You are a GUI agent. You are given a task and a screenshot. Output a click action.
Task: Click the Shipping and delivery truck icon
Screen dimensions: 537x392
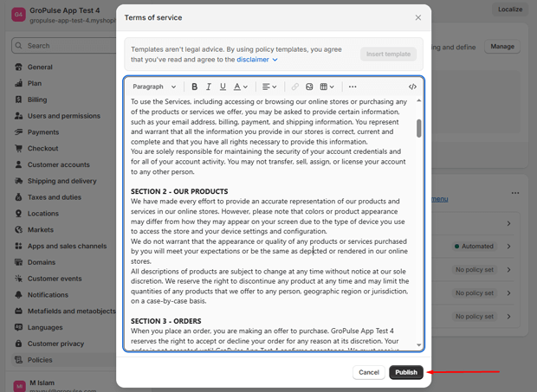[x=19, y=181]
